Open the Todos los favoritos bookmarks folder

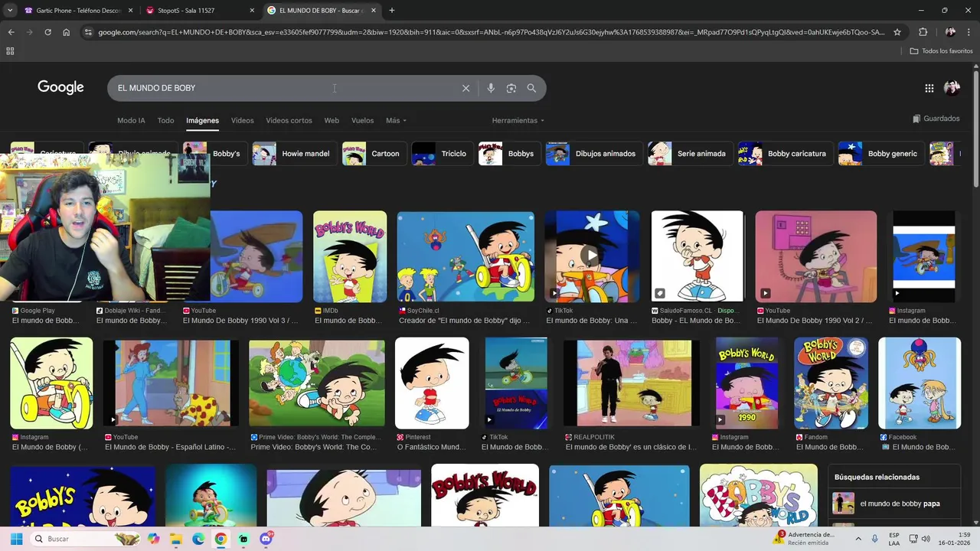click(x=941, y=51)
